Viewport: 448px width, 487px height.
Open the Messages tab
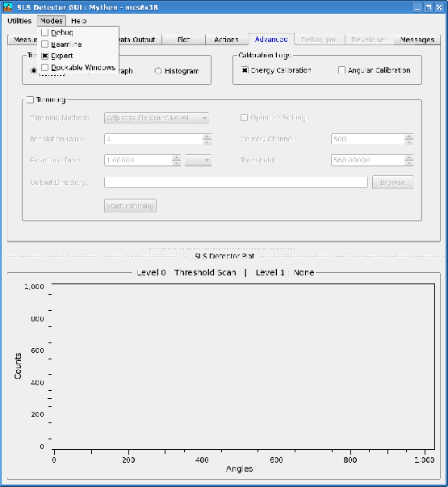(x=417, y=40)
